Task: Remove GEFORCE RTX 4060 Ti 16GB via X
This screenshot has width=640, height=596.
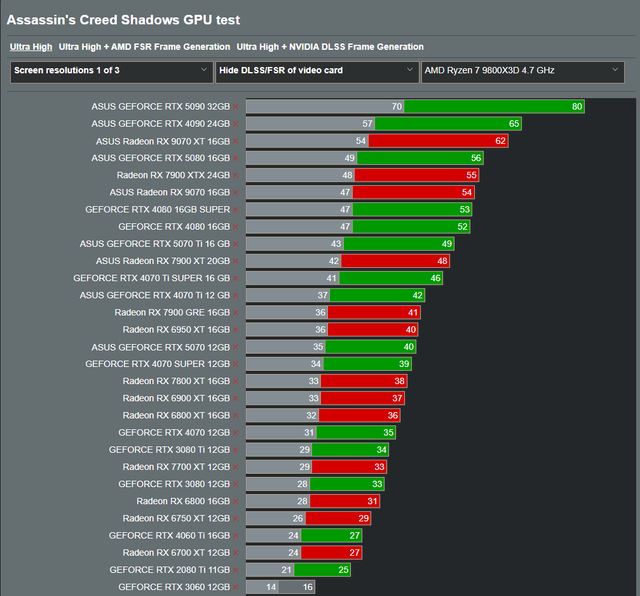Action: pyautogui.click(x=236, y=536)
